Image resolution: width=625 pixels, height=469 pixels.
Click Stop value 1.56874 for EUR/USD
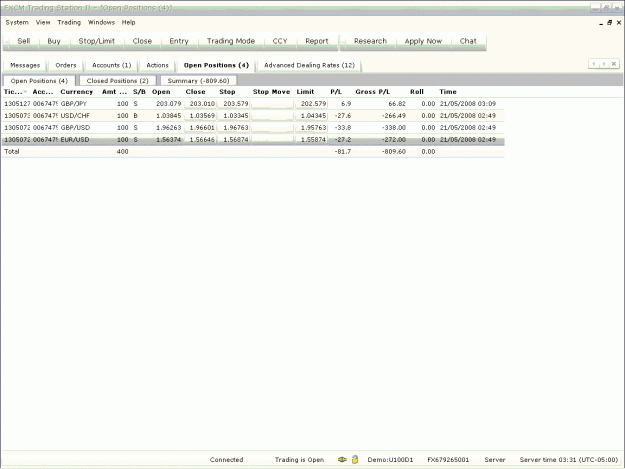(x=234, y=139)
